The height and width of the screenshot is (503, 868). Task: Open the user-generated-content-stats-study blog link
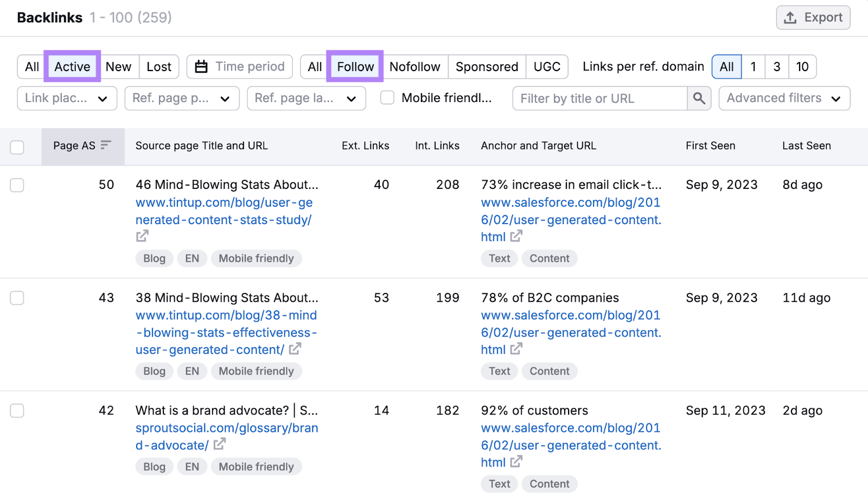[224, 211]
